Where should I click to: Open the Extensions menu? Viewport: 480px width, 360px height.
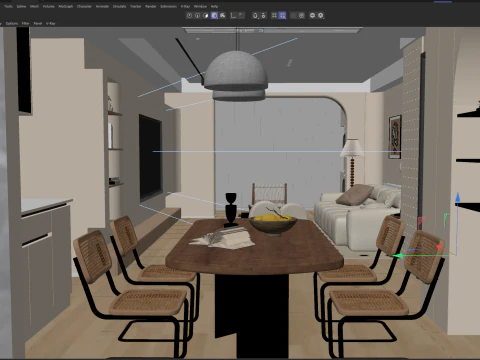pos(168,6)
